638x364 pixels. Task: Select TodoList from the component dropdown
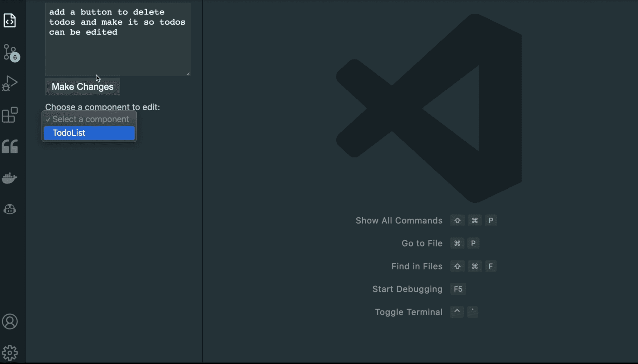point(89,133)
